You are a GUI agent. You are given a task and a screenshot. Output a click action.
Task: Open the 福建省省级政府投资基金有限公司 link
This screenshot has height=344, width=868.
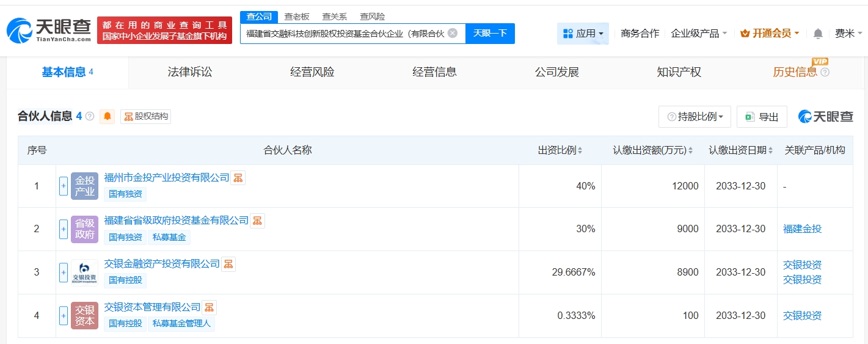pyautogui.click(x=177, y=221)
